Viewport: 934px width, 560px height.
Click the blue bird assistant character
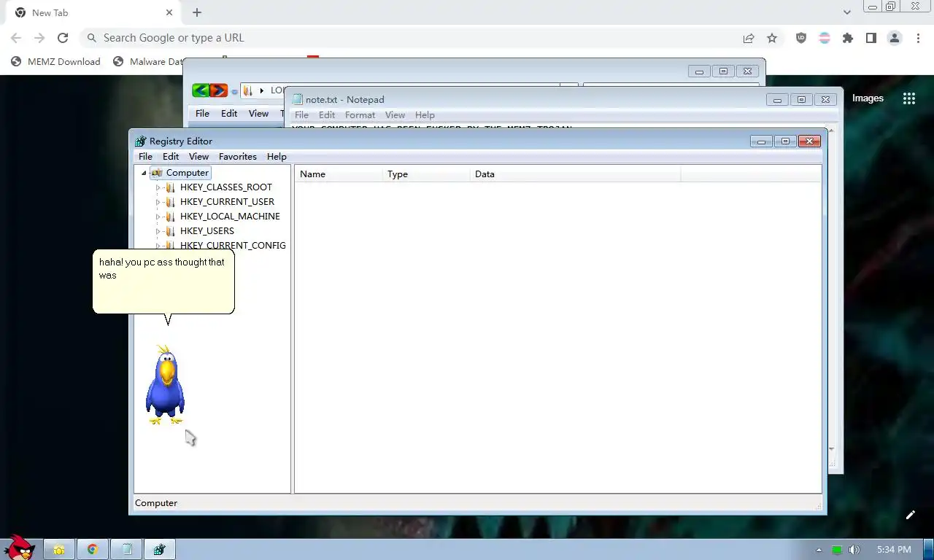click(x=166, y=385)
